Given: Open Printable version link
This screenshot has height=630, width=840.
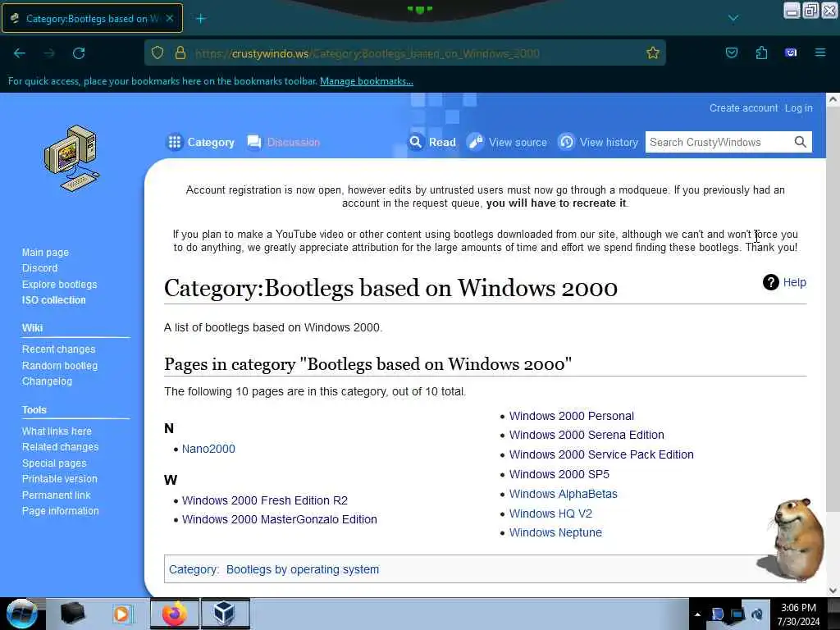Looking at the screenshot, I should point(59,479).
